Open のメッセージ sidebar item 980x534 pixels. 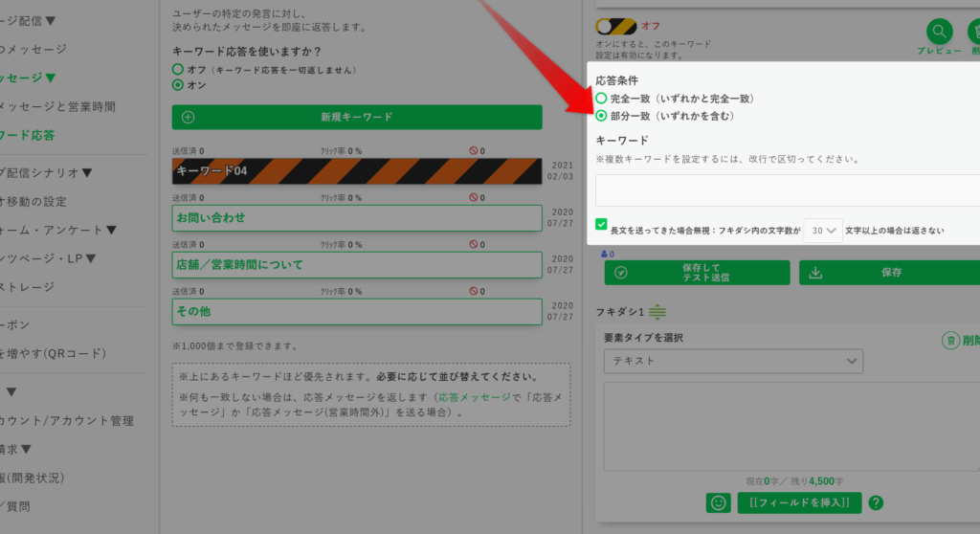[x=33, y=49]
